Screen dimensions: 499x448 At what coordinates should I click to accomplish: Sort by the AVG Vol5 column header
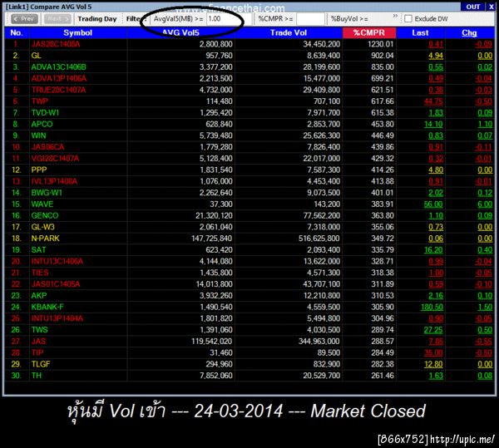(180, 32)
